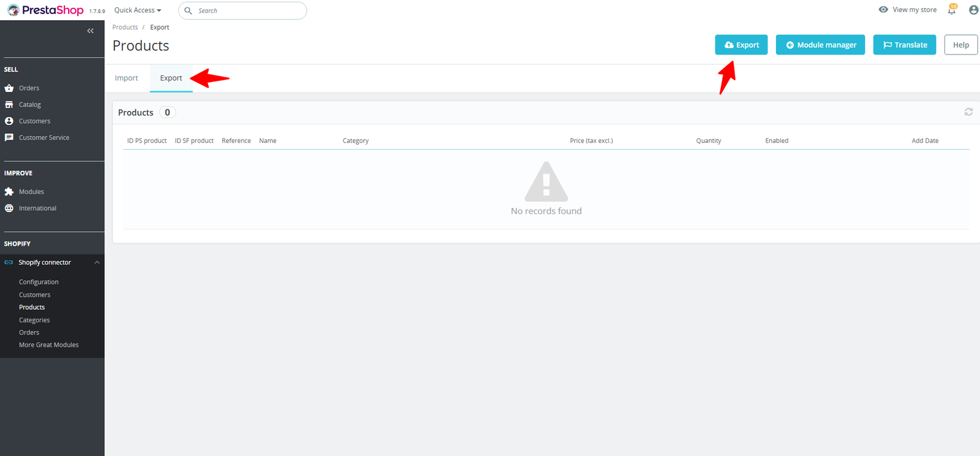Click the Catalog store icon

tap(9, 105)
